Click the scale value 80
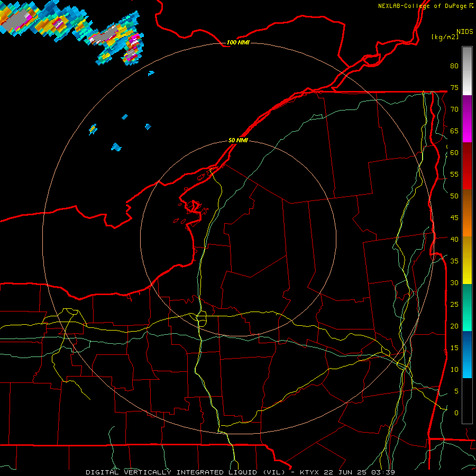This screenshot has height=476, width=476. click(454, 66)
